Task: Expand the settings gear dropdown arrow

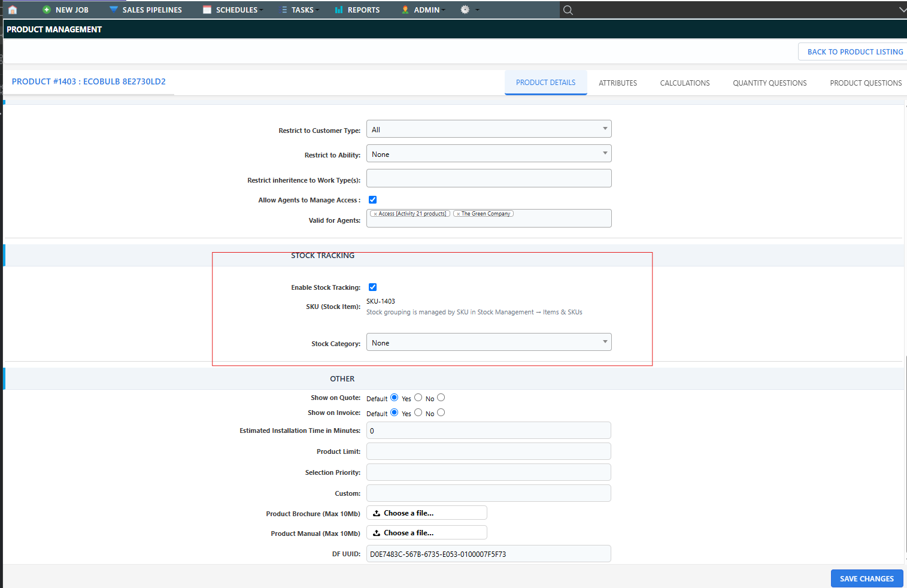Action: pos(477,10)
